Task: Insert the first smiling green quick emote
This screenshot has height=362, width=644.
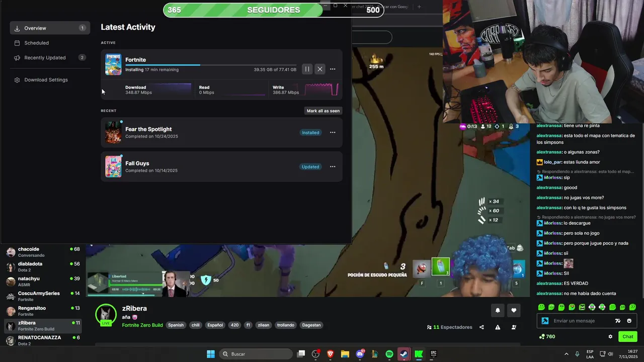Action: click(541, 307)
